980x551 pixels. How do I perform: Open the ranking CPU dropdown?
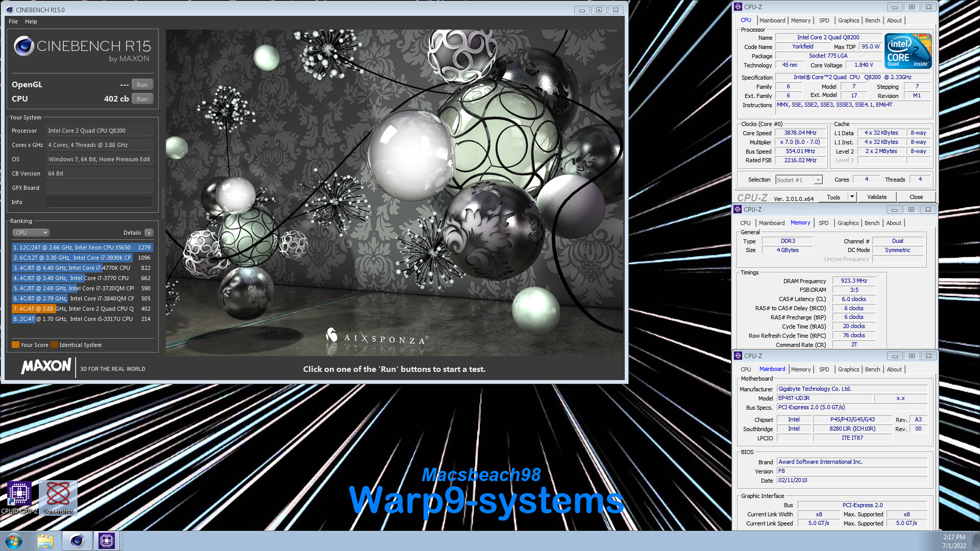31,233
